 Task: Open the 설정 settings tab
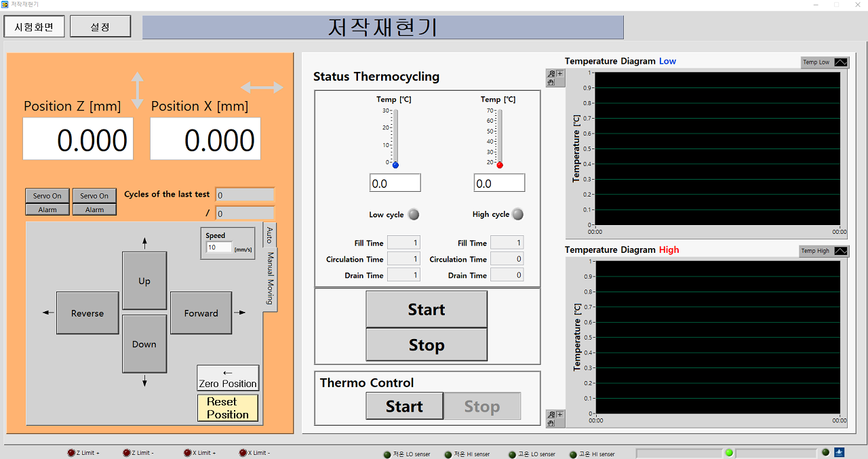[100, 26]
